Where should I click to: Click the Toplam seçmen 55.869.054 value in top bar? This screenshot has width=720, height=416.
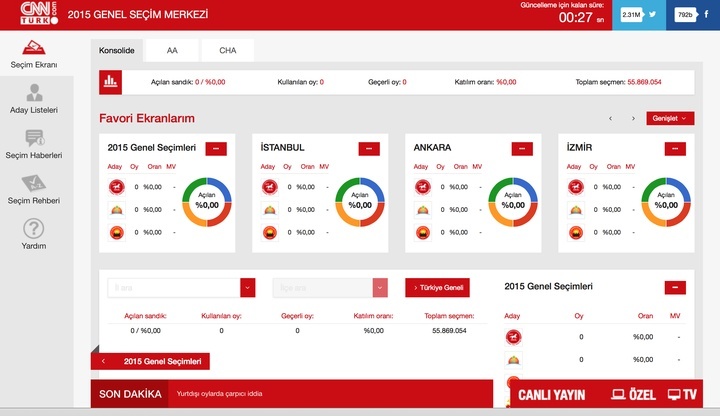click(x=644, y=82)
